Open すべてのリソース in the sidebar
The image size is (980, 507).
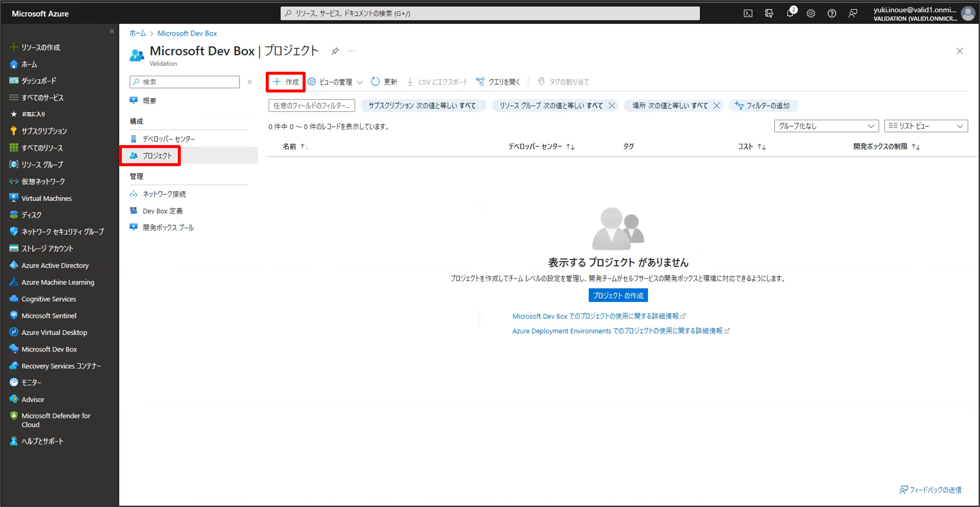tap(42, 148)
